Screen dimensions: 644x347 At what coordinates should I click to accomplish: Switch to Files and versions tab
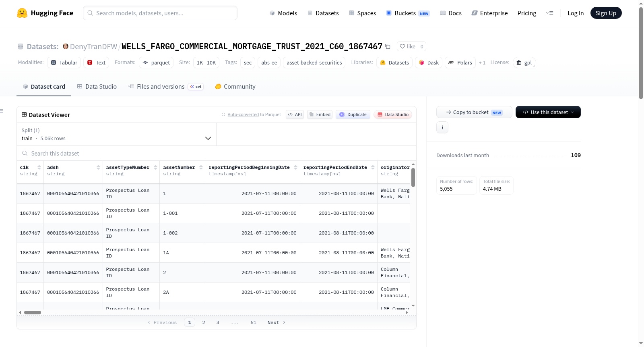(x=166, y=87)
